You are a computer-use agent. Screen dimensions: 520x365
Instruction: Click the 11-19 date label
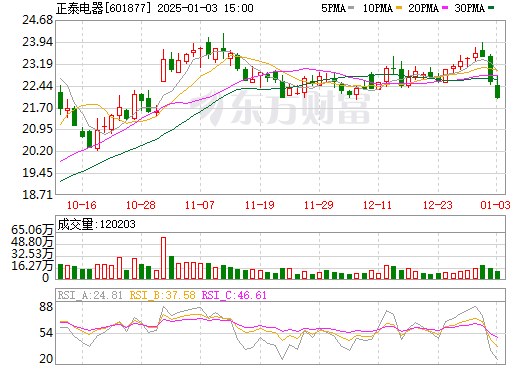(x=260, y=205)
